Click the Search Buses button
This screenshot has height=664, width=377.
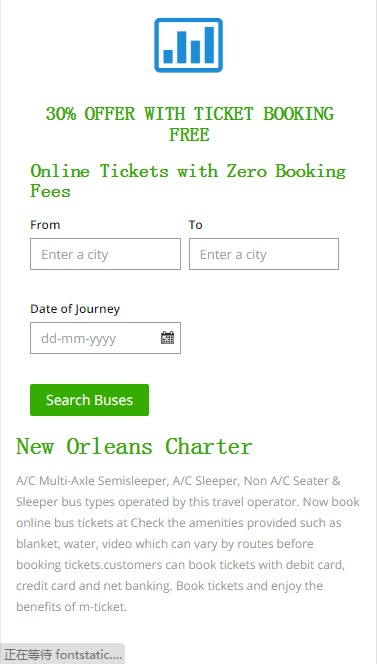pyautogui.click(x=89, y=400)
